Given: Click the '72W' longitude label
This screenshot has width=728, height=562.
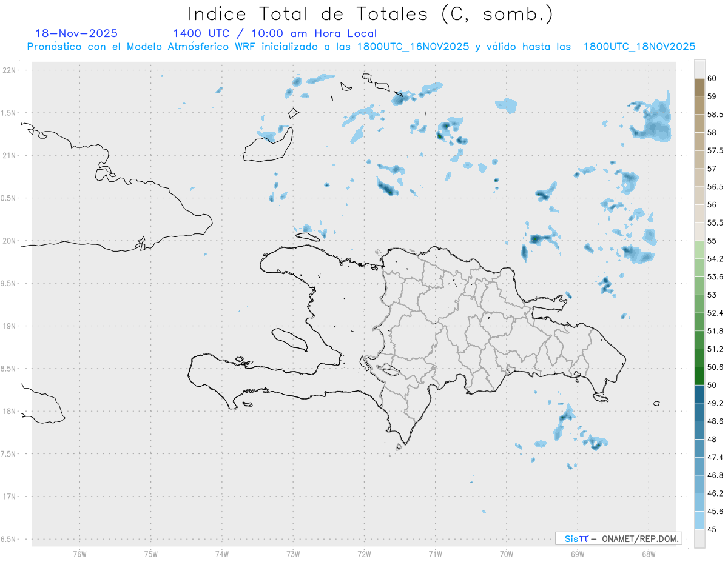Looking at the screenshot, I should tap(364, 553).
